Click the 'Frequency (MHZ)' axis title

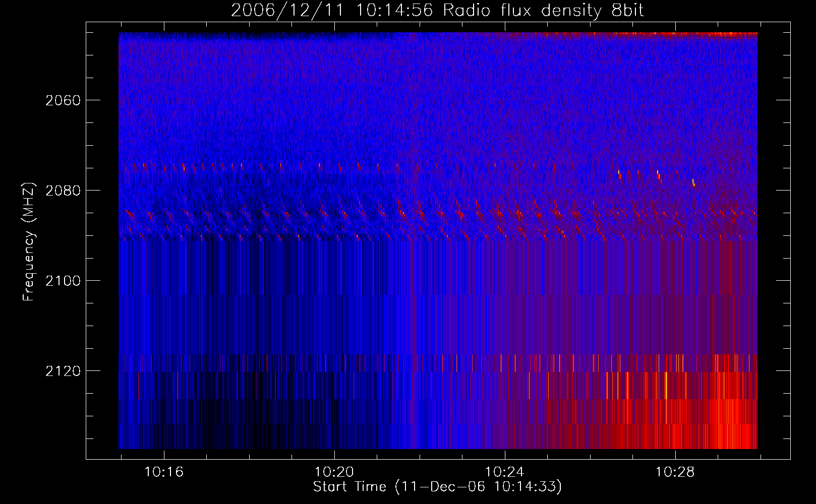(29, 242)
